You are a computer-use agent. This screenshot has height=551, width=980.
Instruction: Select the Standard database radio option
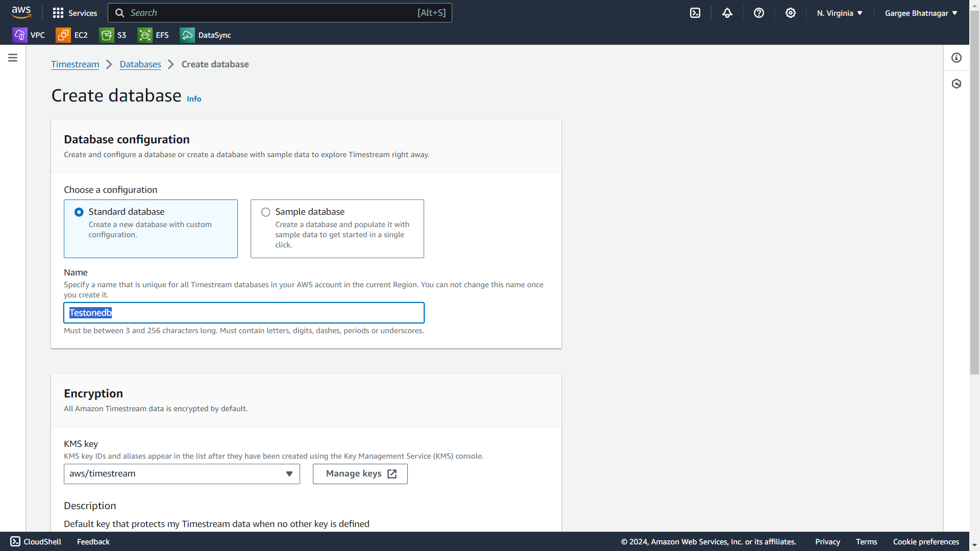pyautogui.click(x=79, y=212)
